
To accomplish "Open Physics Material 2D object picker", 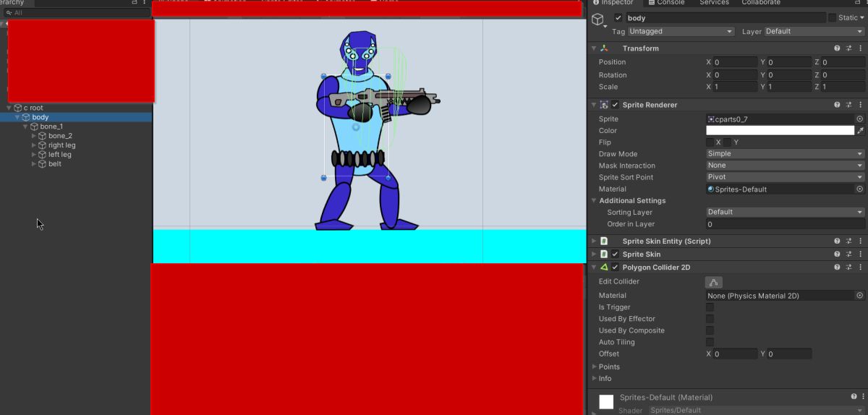I will point(860,296).
